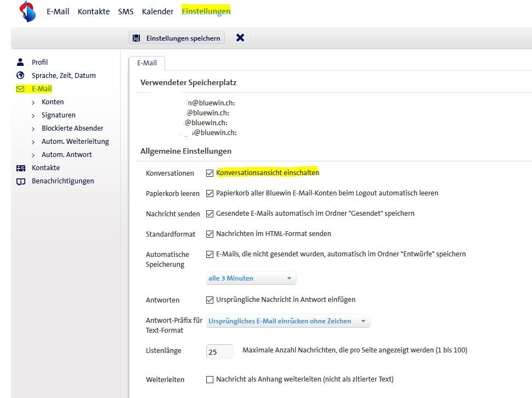Open the autosave interval dropdown showing alle 3 Minuten
The height and width of the screenshot is (398, 532).
tap(251, 278)
